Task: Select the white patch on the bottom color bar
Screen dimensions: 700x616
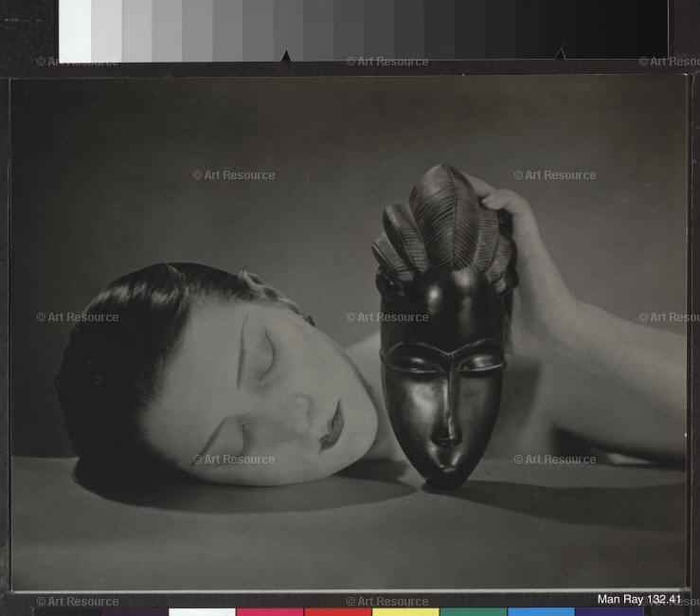Action: (x=202, y=612)
